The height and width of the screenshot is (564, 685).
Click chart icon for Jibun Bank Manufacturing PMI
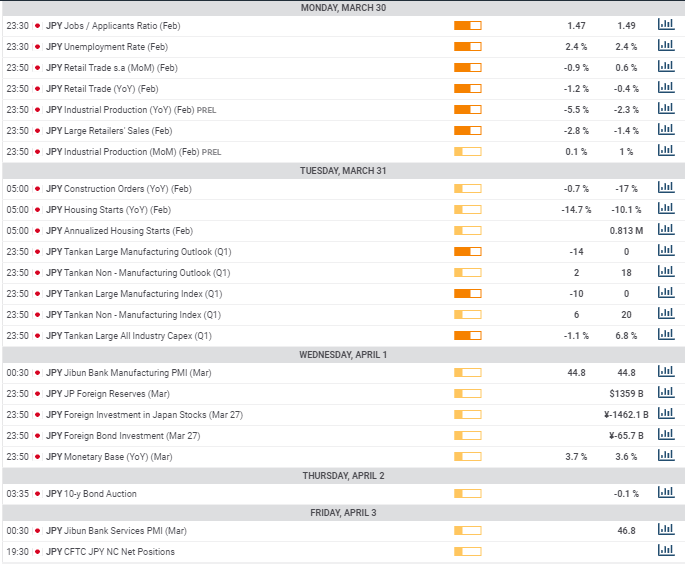click(665, 372)
